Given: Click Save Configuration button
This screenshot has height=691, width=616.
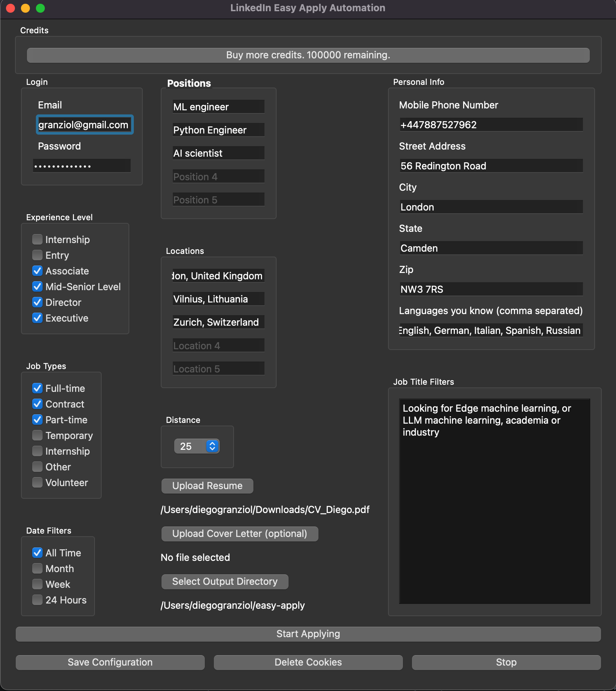Looking at the screenshot, I should pos(110,662).
